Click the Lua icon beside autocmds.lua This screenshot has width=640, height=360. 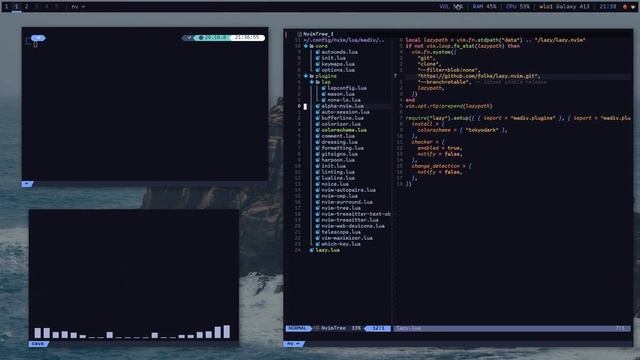(x=318, y=52)
